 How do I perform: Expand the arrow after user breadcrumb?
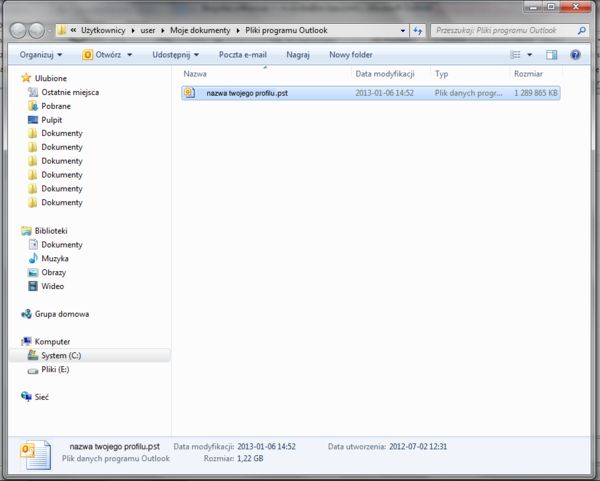pos(163,31)
